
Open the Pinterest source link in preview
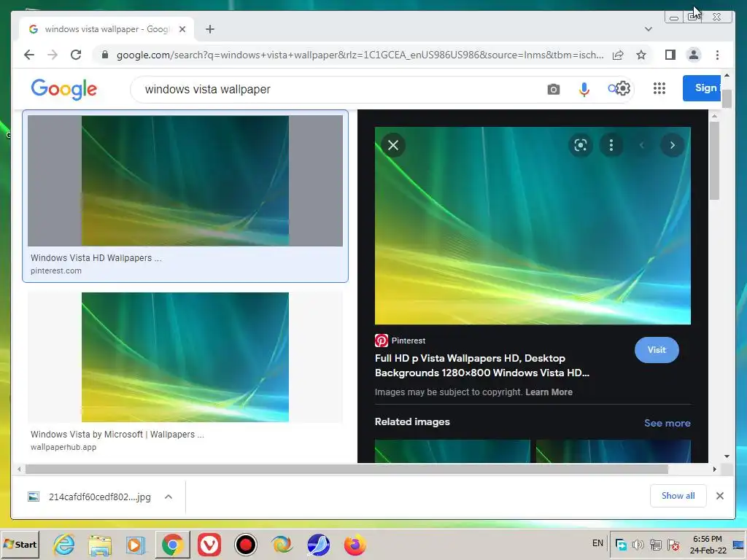[400, 341]
